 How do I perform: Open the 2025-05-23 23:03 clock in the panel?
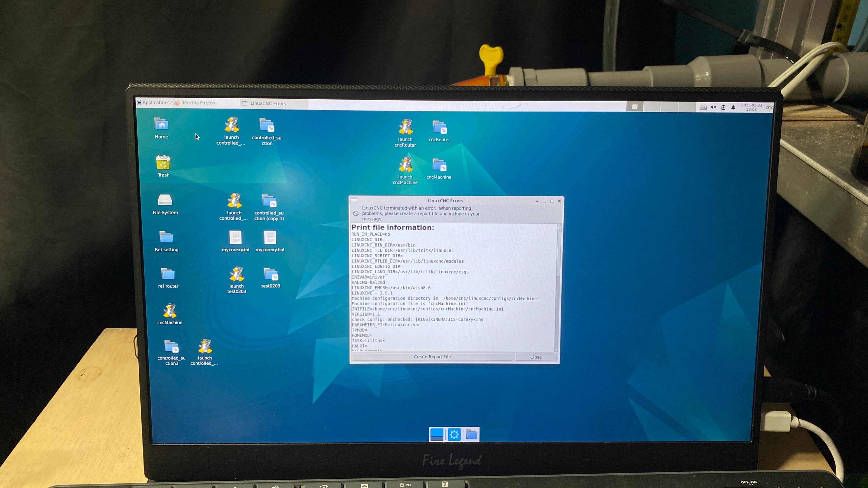coord(751,107)
